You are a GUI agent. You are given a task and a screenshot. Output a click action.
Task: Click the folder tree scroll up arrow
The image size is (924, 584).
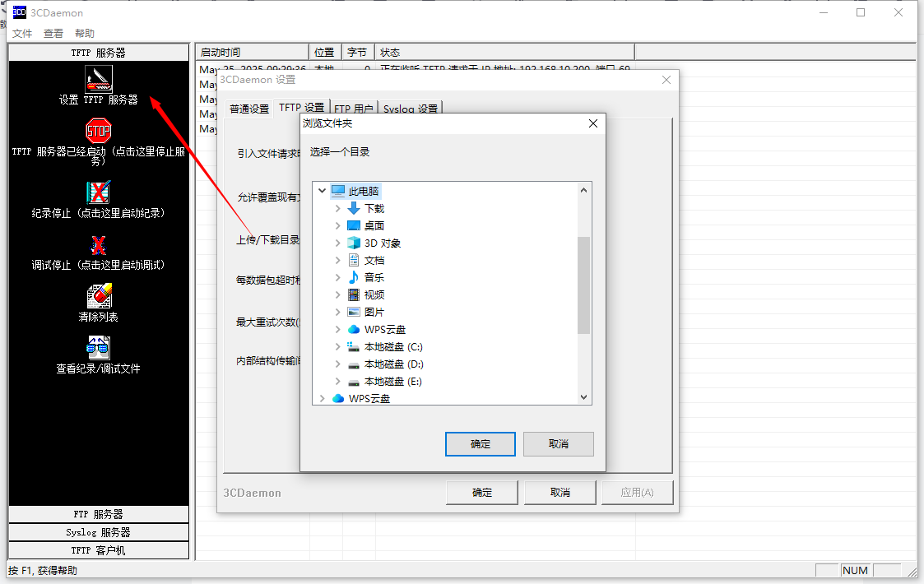[583, 190]
